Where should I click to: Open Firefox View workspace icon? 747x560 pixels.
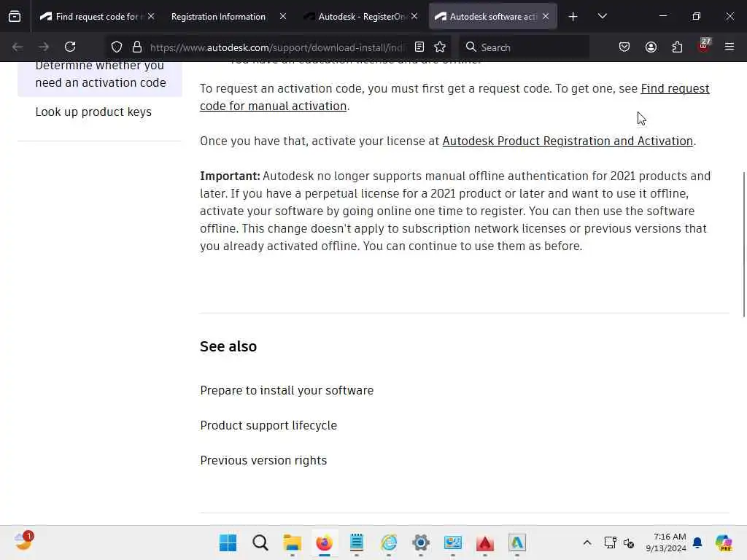tap(15, 16)
